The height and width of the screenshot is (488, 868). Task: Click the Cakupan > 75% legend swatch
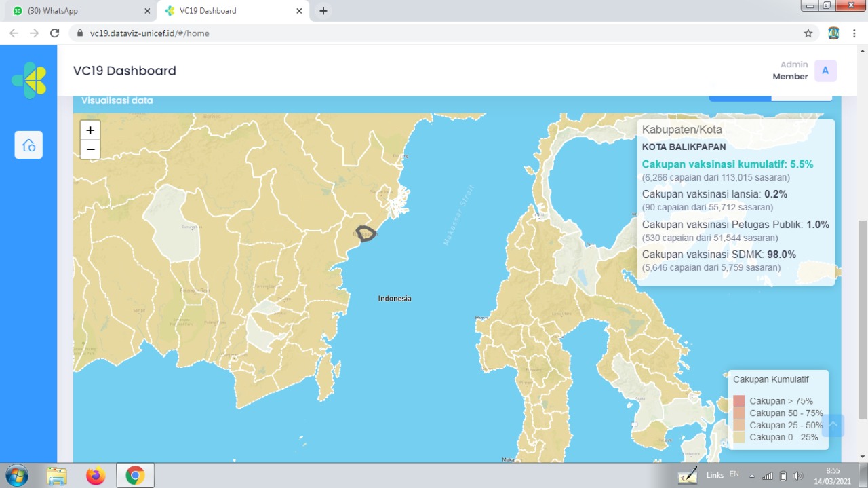click(738, 401)
